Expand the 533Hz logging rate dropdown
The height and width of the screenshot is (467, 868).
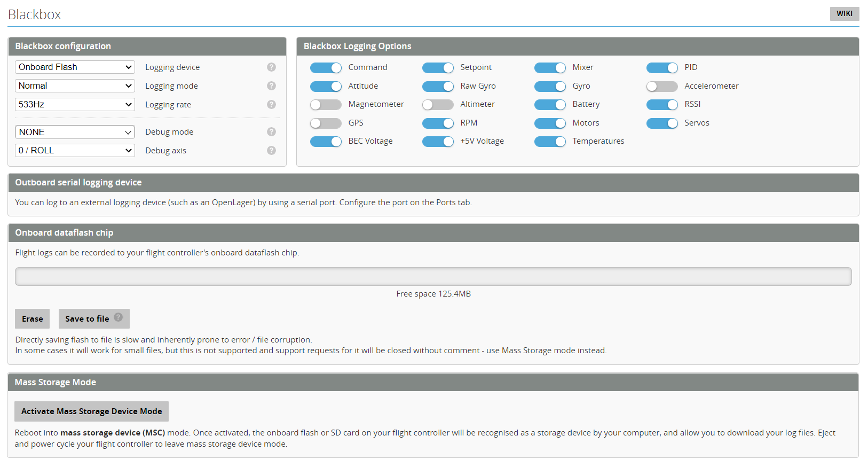pos(75,105)
